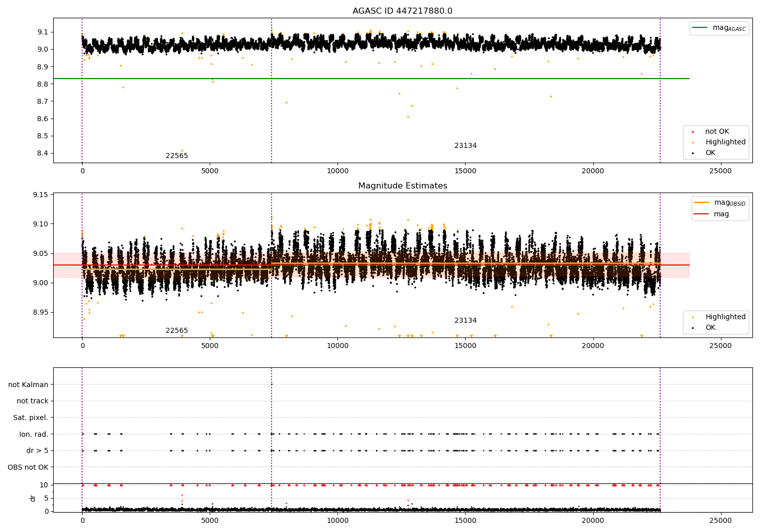
Task: Click the 22565 label in top plot
Action: pos(177,156)
